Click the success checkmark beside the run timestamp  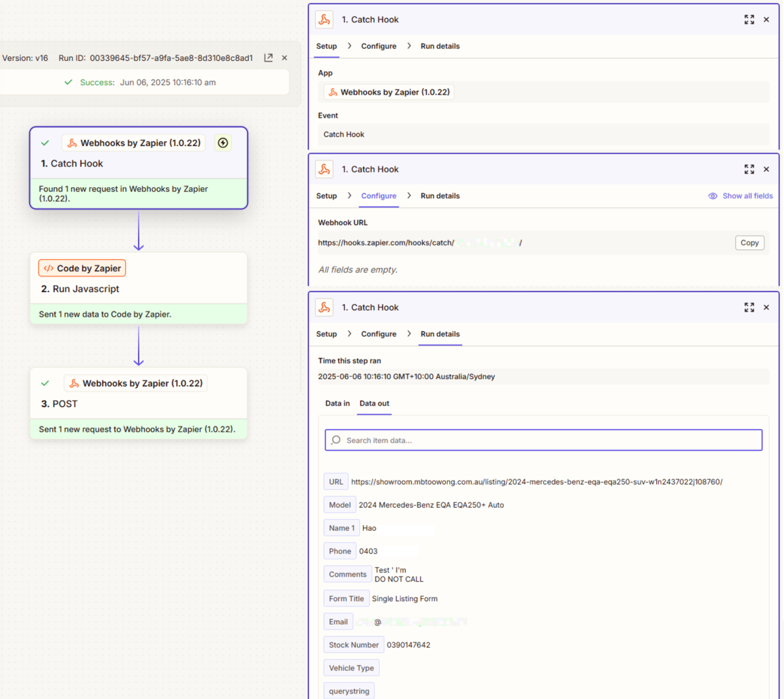[x=68, y=82]
